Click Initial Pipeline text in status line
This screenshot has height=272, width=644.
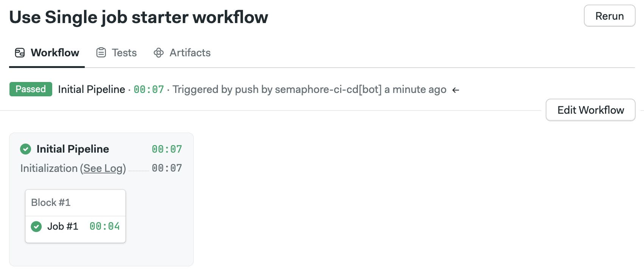92,90
